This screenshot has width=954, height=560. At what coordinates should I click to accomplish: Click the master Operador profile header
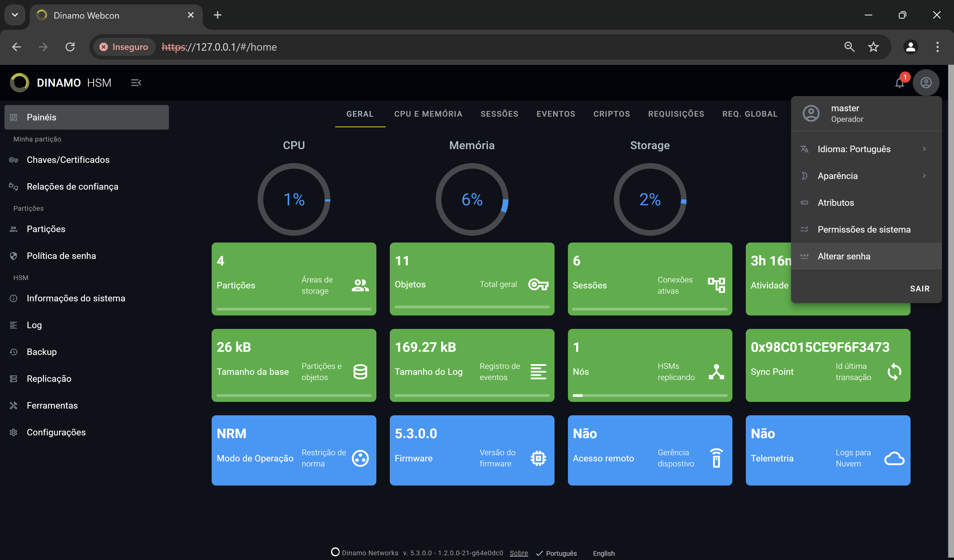click(866, 113)
